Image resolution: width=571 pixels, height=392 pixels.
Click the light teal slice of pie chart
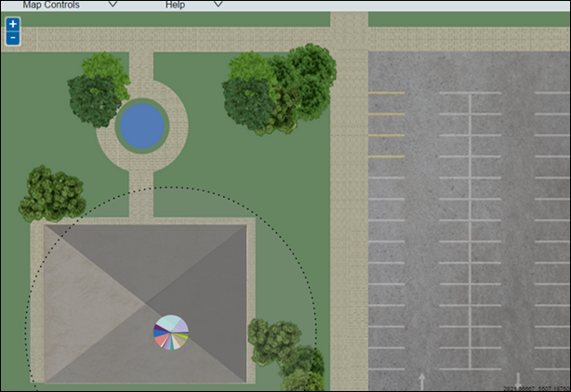[x=168, y=322]
